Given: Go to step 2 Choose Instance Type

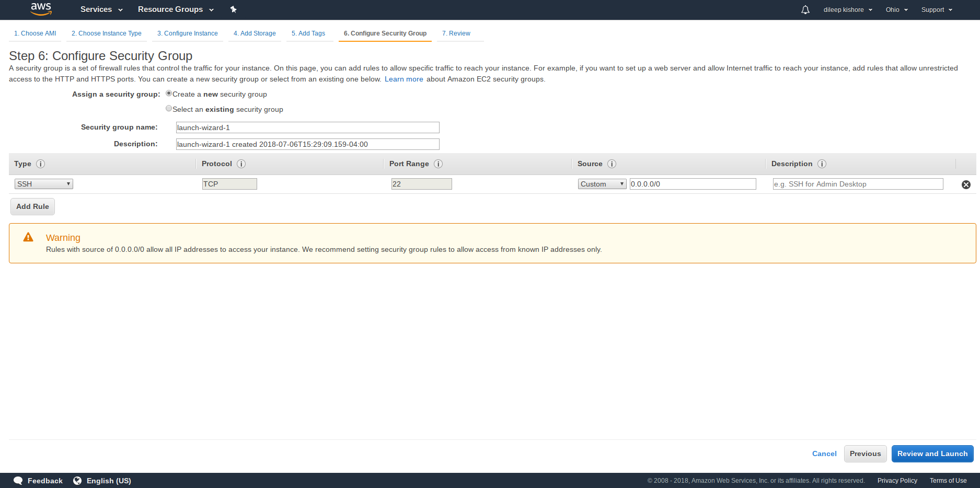Looking at the screenshot, I should coord(107,33).
